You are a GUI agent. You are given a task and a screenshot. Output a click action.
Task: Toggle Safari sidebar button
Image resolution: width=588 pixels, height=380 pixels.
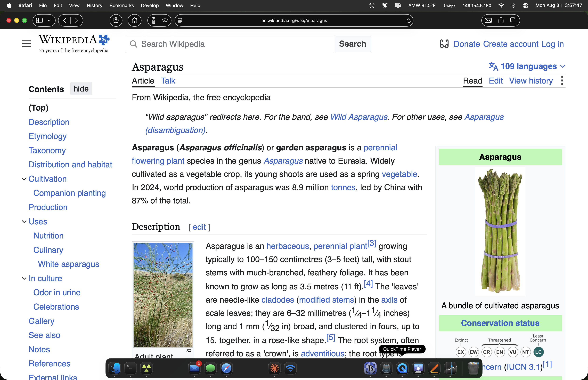point(39,20)
